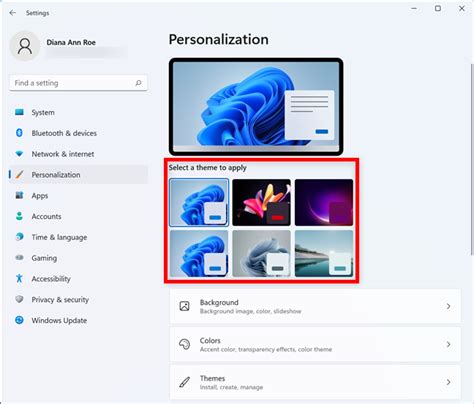
Task: Click the back arrow in Settings header
Action: tap(13, 13)
